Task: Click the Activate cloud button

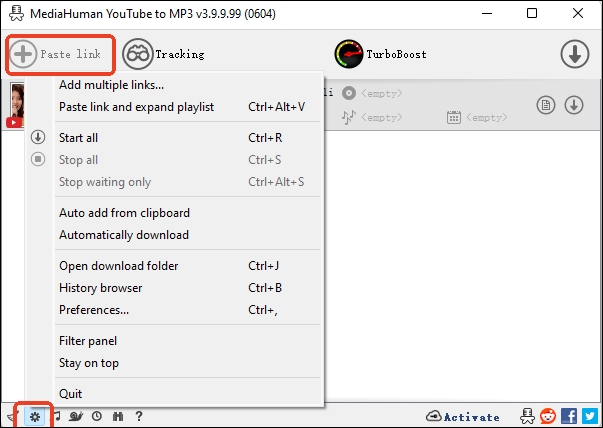Action: [x=462, y=416]
